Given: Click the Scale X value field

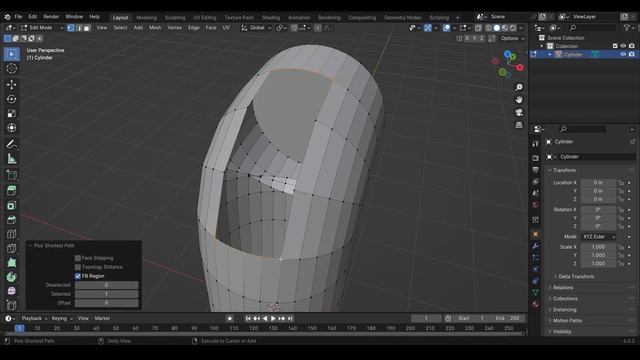Looking at the screenshot, I should (598, 247).
